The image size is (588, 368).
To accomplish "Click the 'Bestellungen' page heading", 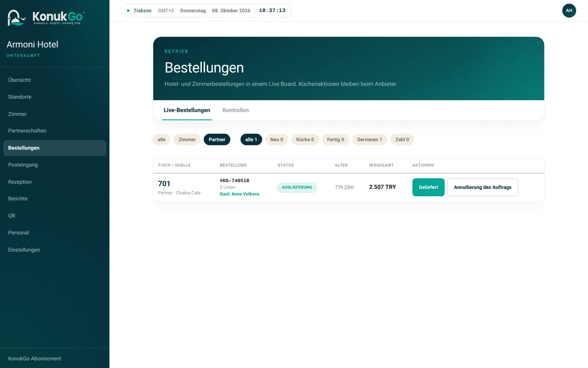I will pos(204,68).
